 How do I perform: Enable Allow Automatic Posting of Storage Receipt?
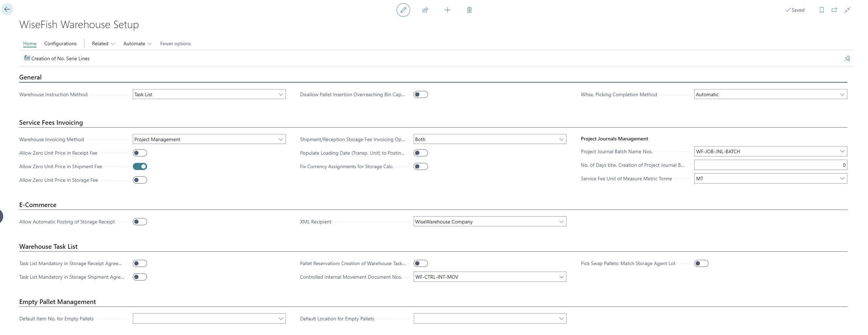click(140, 222)
